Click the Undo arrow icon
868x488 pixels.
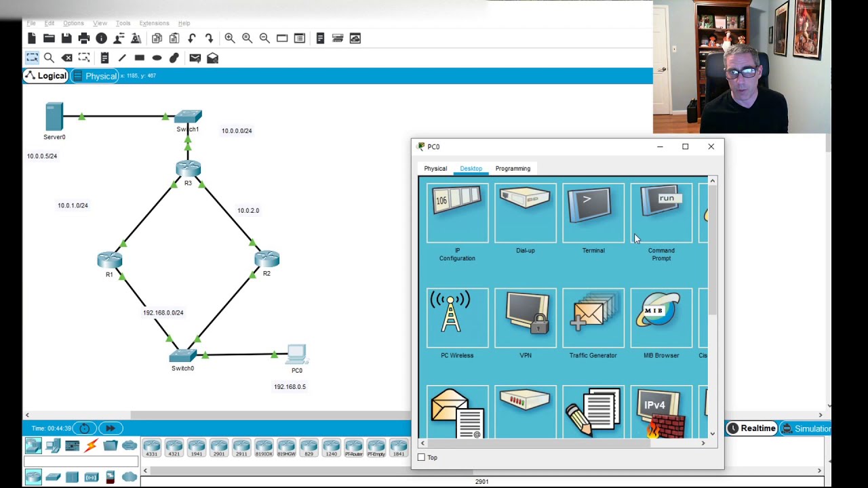point(192,39)
